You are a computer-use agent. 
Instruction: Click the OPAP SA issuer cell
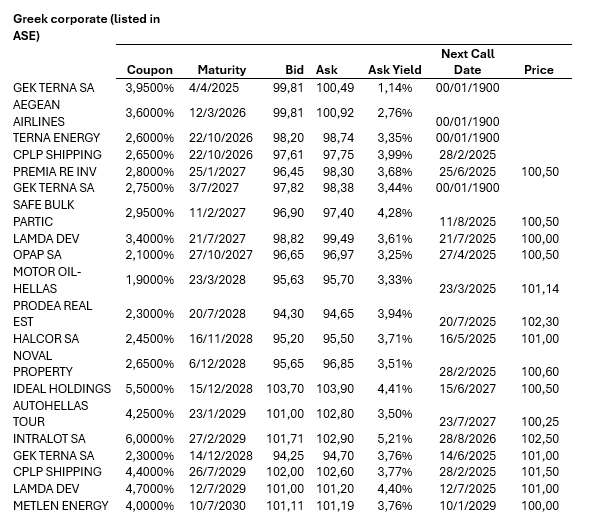click(x=36, y=256)
